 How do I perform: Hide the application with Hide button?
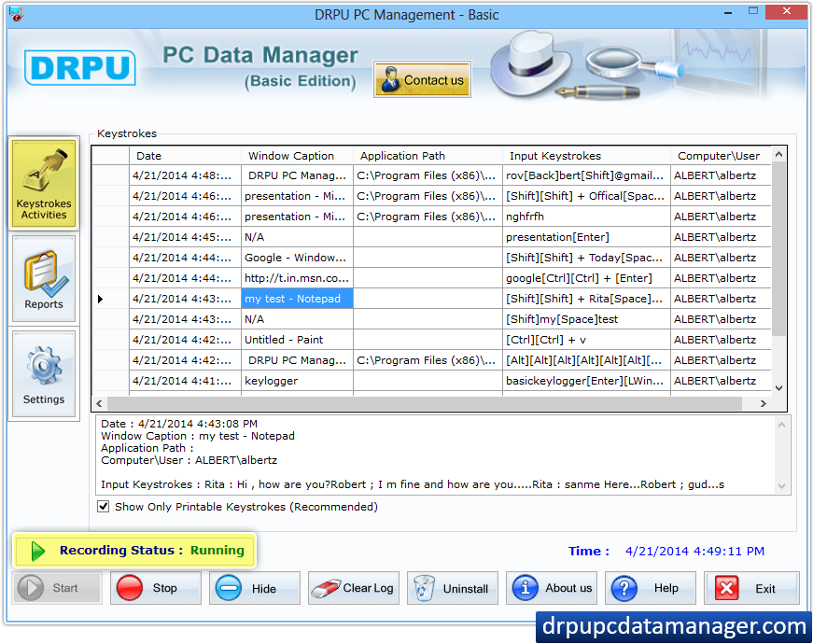coord(255,588)
